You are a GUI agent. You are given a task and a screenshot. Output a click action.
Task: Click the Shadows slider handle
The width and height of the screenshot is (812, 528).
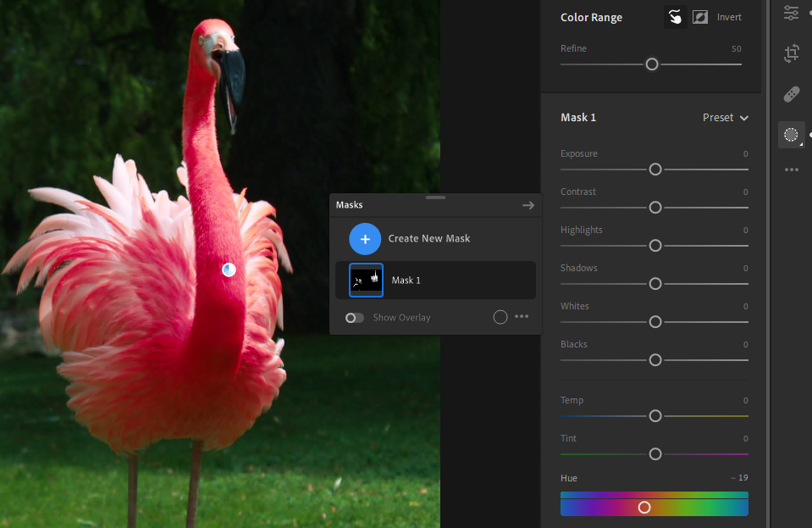[655, 283]
